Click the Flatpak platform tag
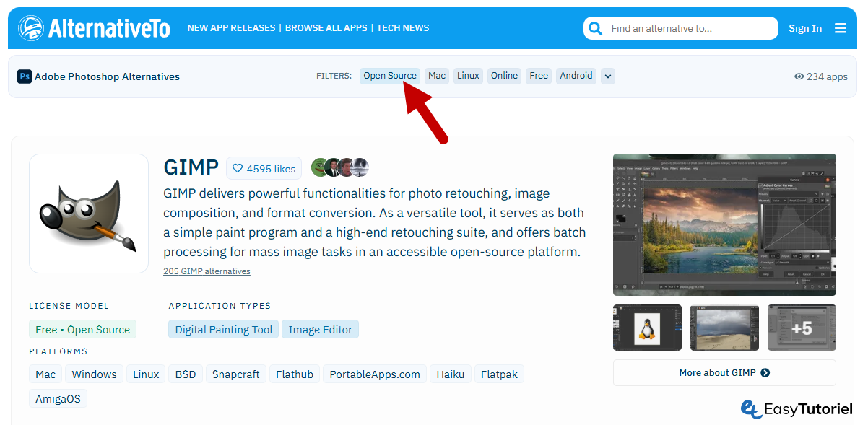 (x=500, y=374)
